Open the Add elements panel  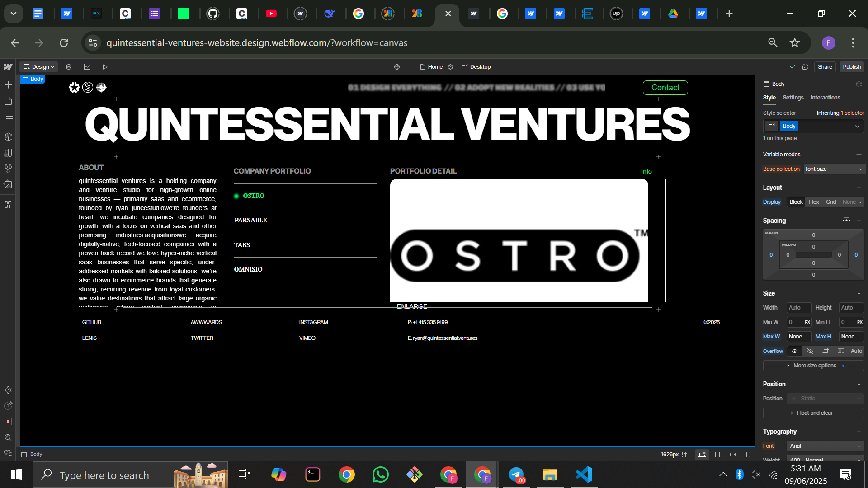8,85
